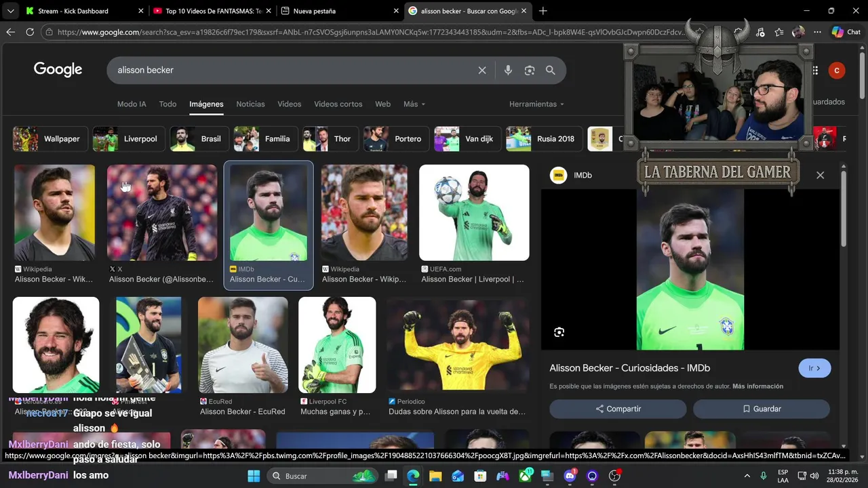The height and width of the screenshot is (488, 868).
Task: Save the image with Guardar
Action: pyautogui.click(x=762, y=409)
